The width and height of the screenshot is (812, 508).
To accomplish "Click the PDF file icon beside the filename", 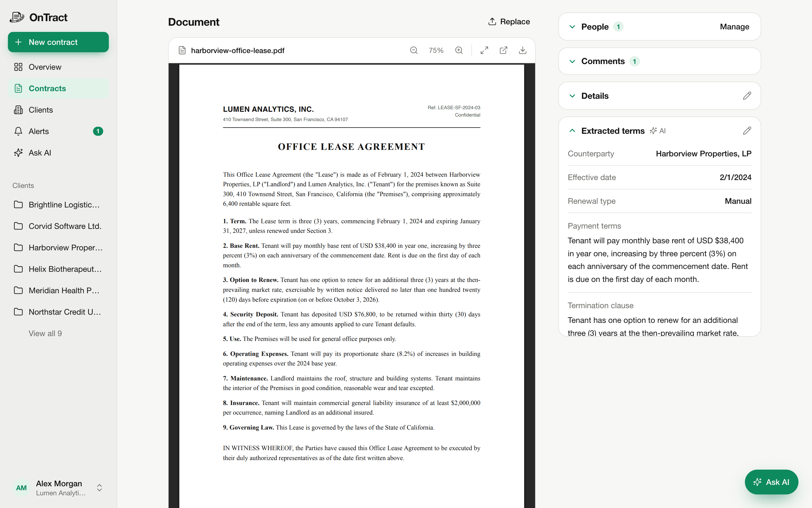I will (182, 51).
